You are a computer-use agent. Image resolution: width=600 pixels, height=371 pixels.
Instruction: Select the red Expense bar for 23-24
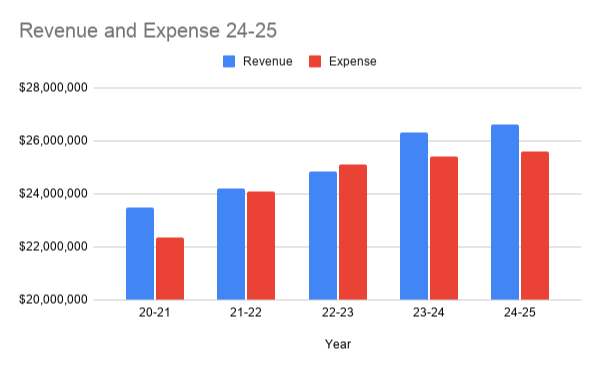tap(444, 228)
